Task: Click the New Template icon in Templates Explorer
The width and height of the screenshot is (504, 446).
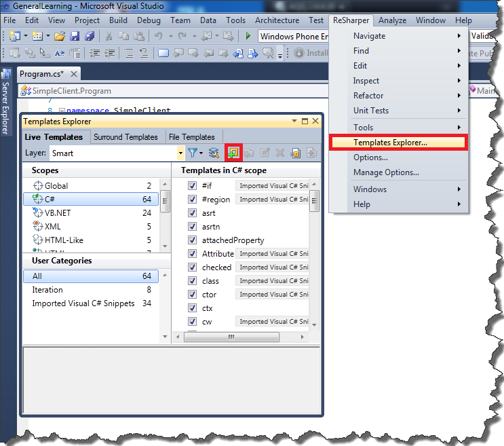Action: [233, 153]
